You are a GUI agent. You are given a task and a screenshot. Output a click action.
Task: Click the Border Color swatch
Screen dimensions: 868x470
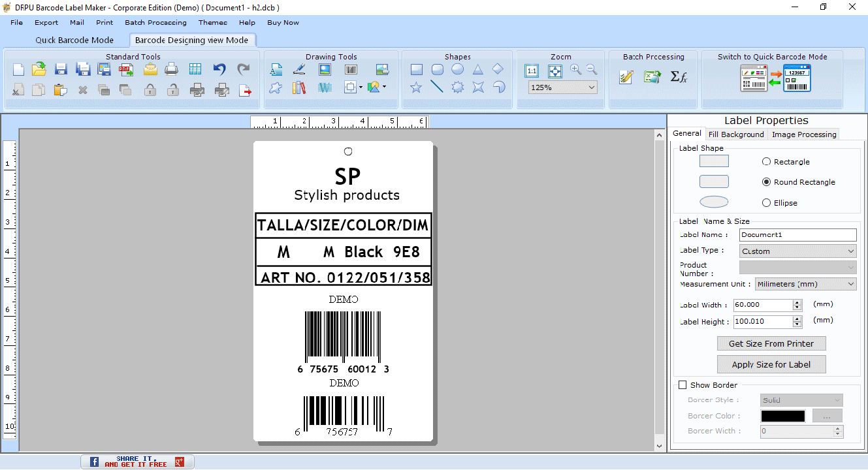tap(782, 416)
